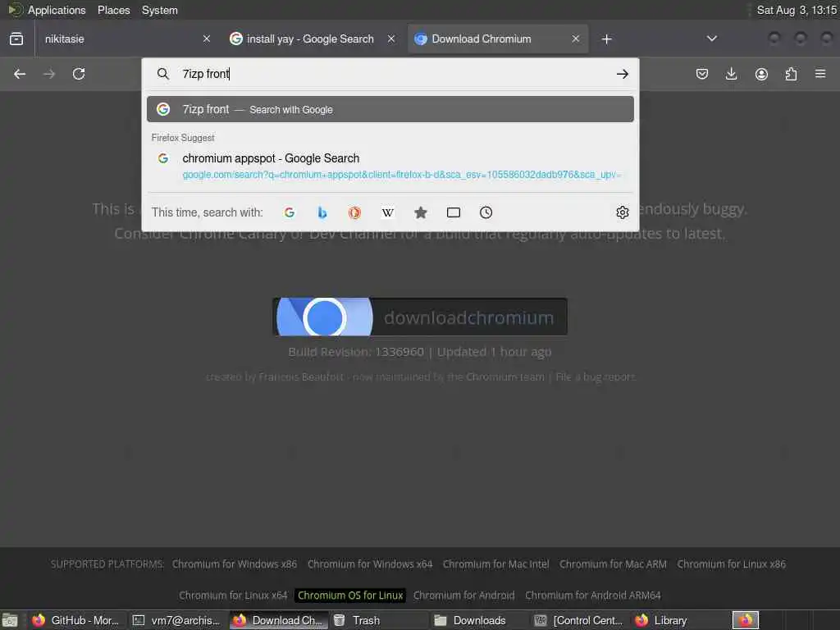Open Chromium for Mac Intel link
840x630 pixels.
(x=495, y=564)
